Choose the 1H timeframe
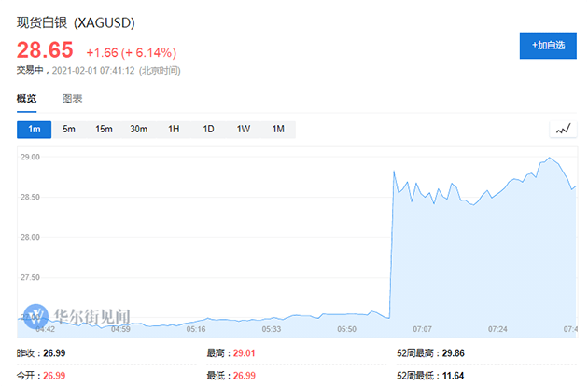588x386 pixels. tap(174, 130)
